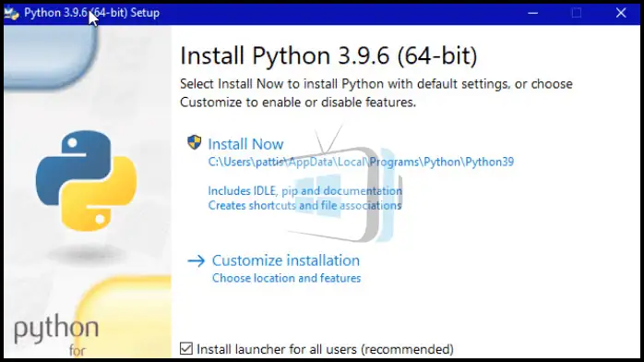This screenshot has height=362, width=644.
Task: Click the Python setup icon in title bar
Action: [11, 13]
